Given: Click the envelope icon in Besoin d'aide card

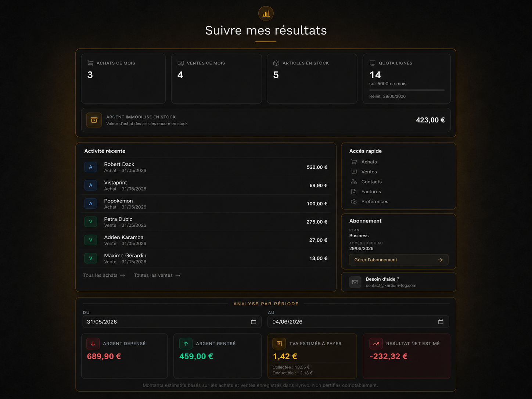Looking at the screenshot, I should click(x=355, y=282).
